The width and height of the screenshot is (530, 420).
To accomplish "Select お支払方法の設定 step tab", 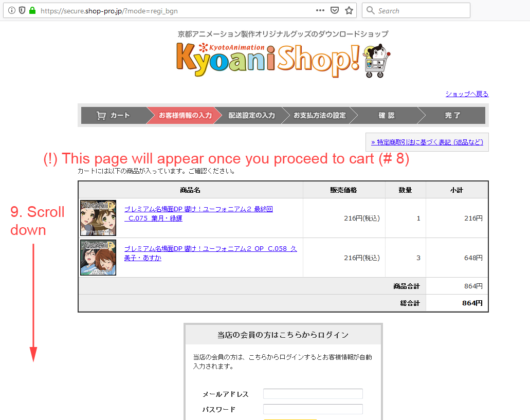I will tap(319, 115).
